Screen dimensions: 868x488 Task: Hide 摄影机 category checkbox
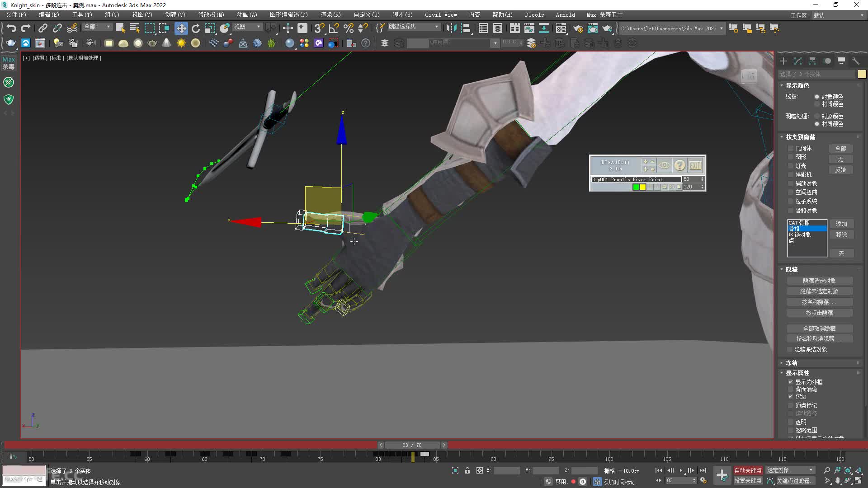pyautogui.click(x=791, y=174)
